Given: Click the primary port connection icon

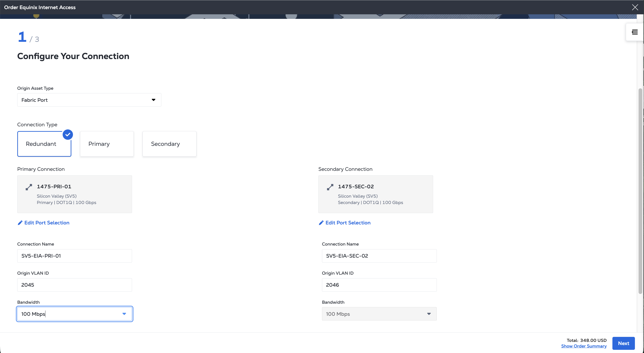Looking at the screenshot, I should [29, 187].
